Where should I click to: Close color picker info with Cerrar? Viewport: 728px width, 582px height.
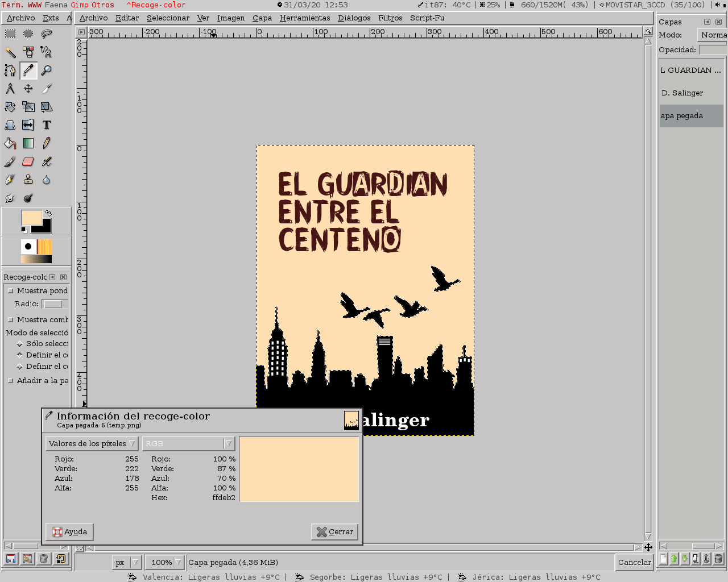click(335, 532)
